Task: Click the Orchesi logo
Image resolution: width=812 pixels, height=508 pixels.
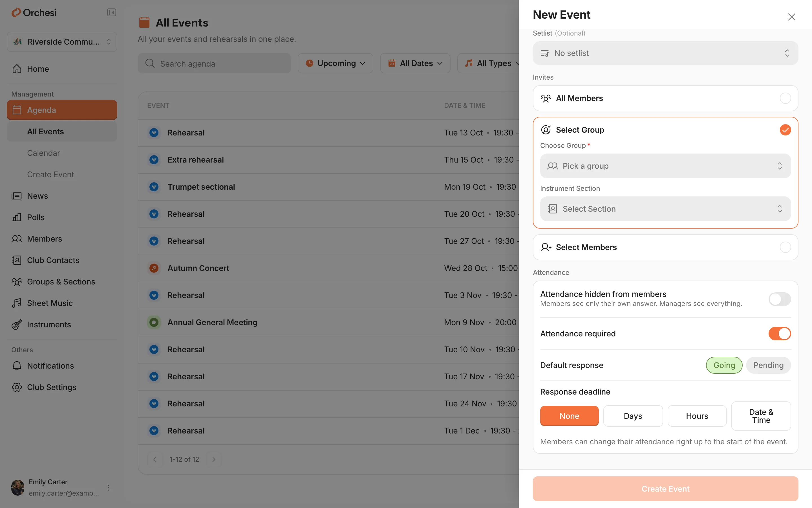Action: 34,12
